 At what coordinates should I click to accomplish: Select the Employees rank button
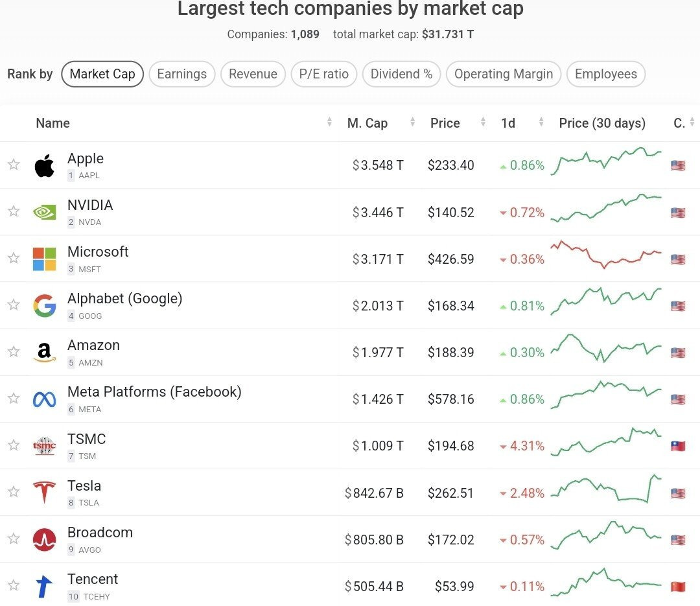[605, 74]
